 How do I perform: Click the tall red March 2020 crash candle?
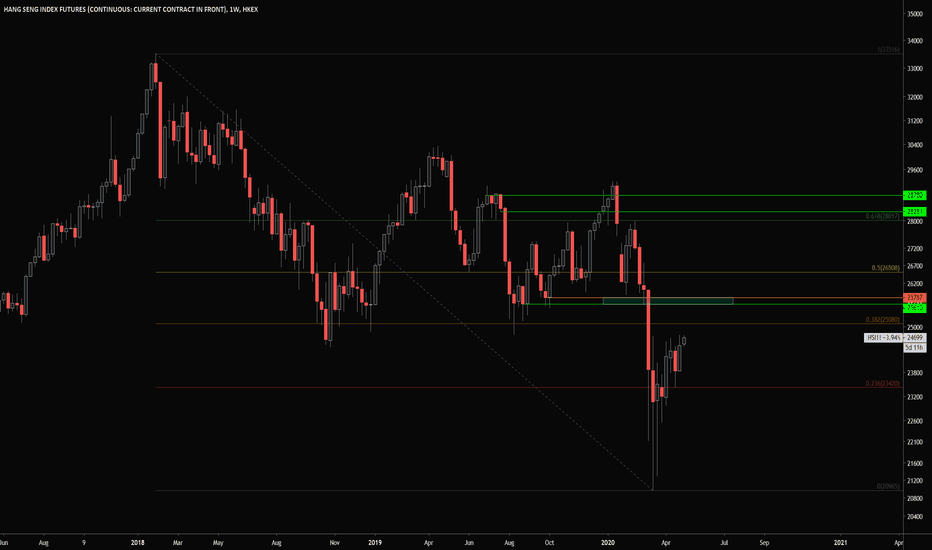click(648, 330)
